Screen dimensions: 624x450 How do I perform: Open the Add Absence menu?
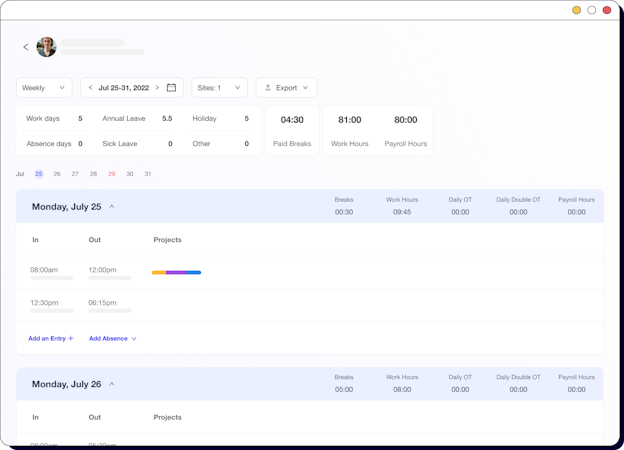click(113, 339)
